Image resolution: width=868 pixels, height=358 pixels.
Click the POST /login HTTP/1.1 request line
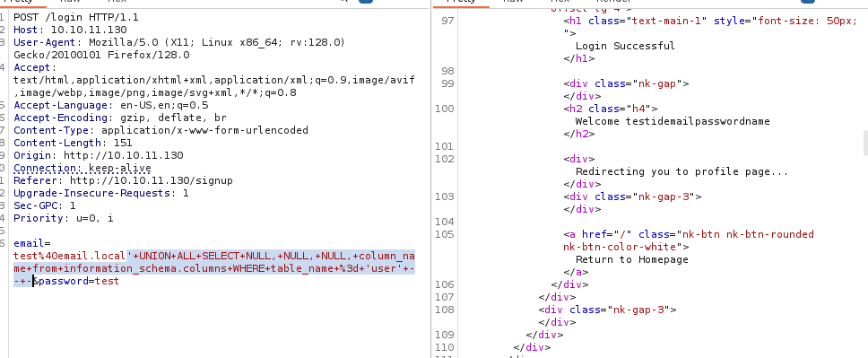point(76,18)
